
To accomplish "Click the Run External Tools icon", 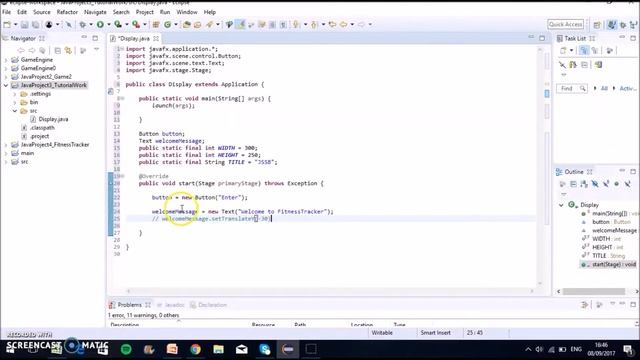I will point(136,25).
